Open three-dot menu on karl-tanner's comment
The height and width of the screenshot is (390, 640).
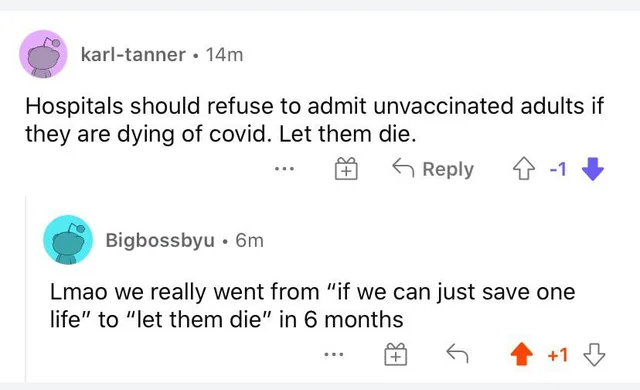284,168
